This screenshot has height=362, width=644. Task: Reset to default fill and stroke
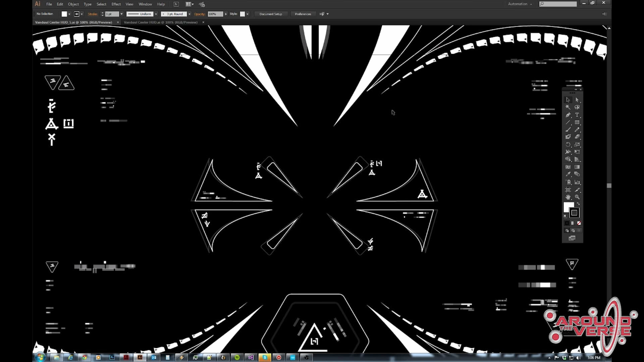point(565,216)
